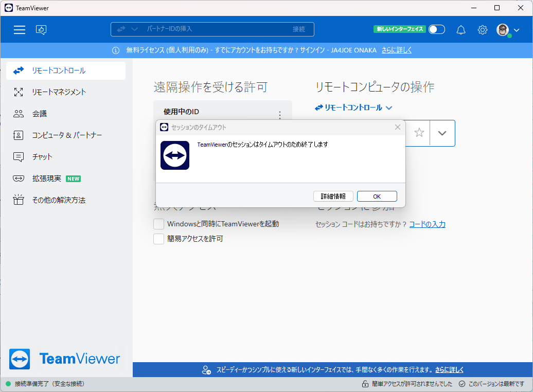Open the notifications bell
This screenshot has width=533, height=392.
(460, 29)
